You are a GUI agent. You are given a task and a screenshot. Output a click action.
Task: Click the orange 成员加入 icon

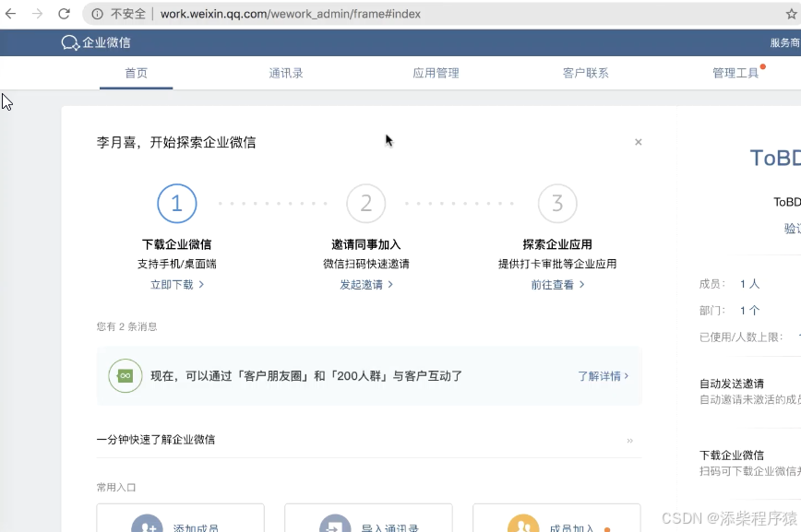click(x=523, y=524)
